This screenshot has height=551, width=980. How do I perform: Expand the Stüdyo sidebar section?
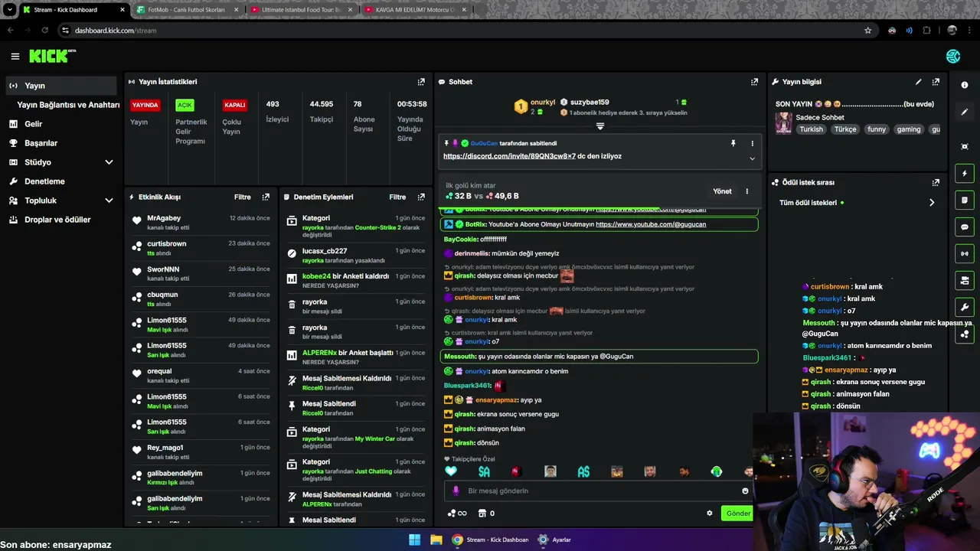(109, 162)
